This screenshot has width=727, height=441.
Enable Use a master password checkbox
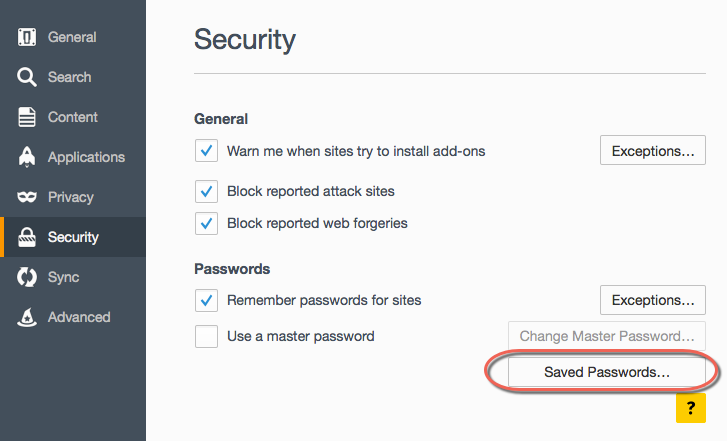[206, 336]
